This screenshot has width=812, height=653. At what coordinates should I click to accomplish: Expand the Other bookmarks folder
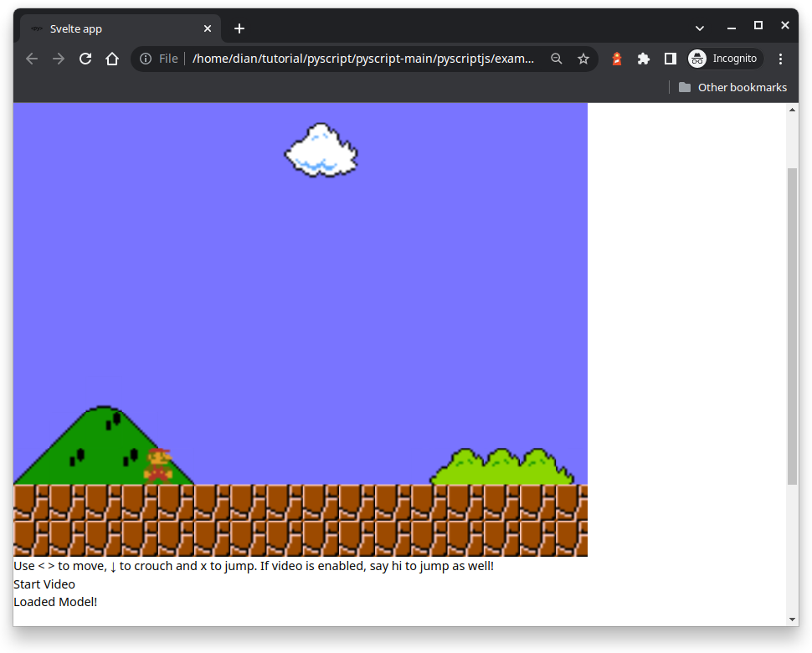732,87
